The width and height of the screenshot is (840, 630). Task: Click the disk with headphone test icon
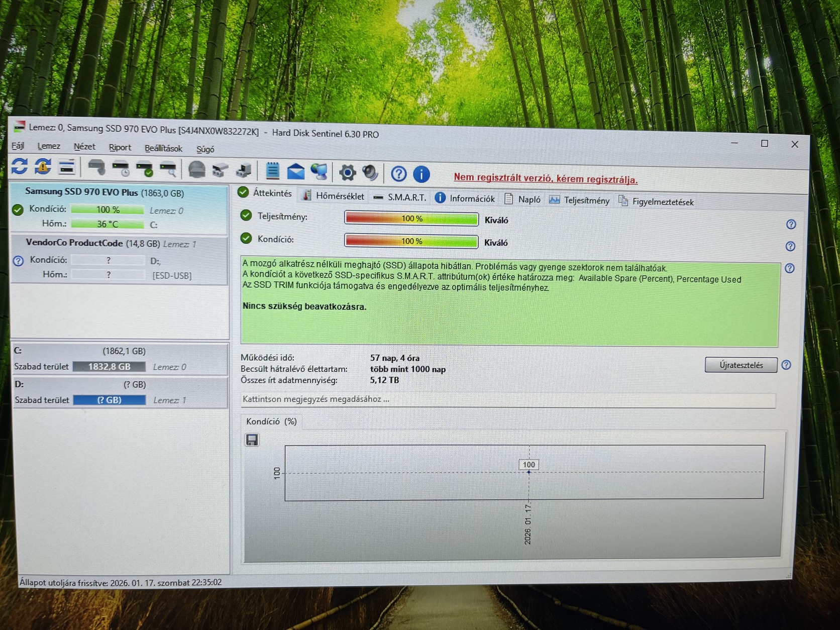(96, 167)
